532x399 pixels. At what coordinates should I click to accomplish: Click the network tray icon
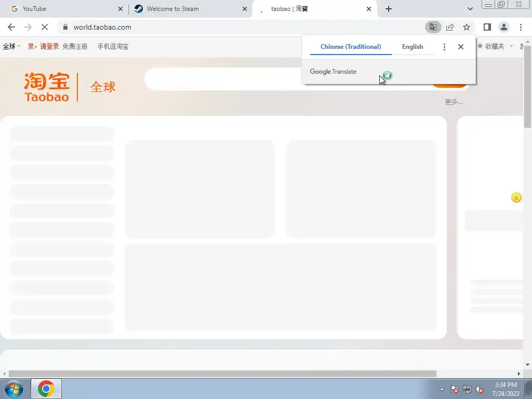tap(467, 389)
